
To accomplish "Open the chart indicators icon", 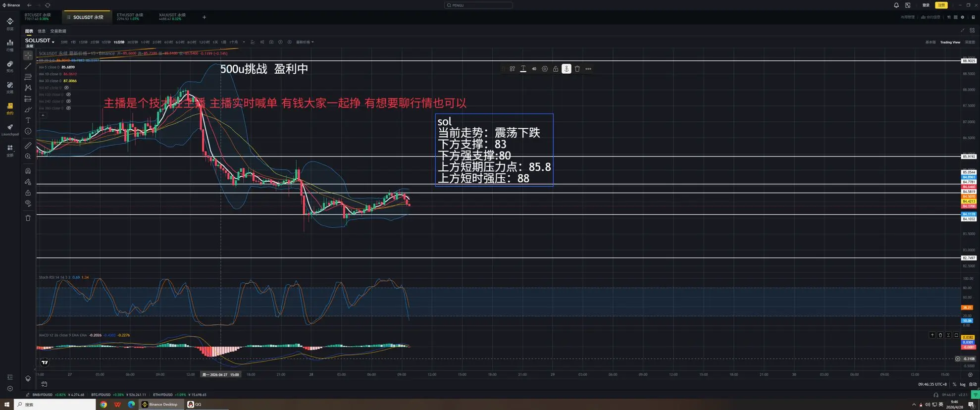I will tap(253, 42).
